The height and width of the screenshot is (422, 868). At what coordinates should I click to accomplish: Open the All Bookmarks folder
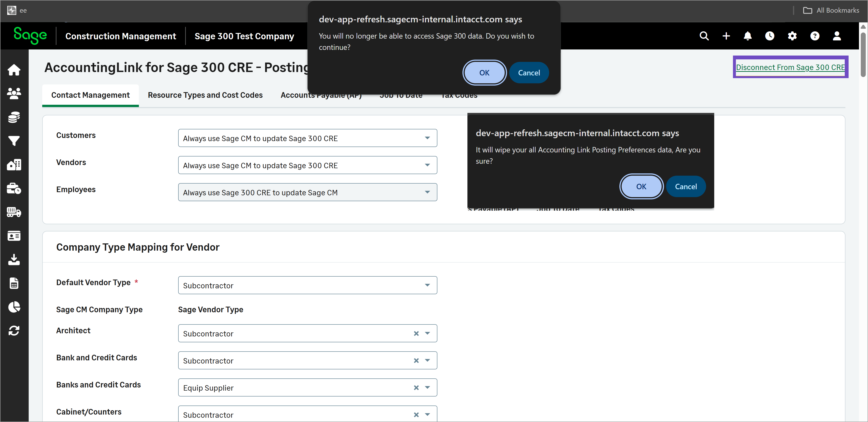831,10
